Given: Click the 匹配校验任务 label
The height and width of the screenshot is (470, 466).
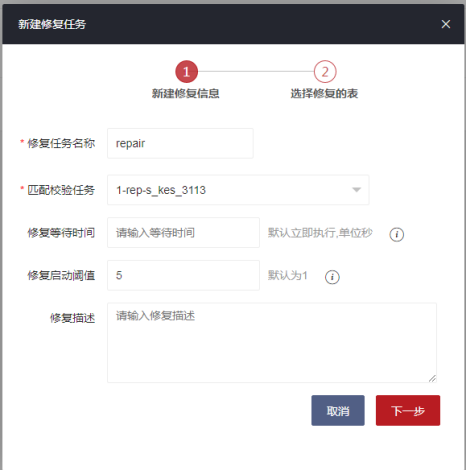Looking at the screenshot, I should click(61, 190).
